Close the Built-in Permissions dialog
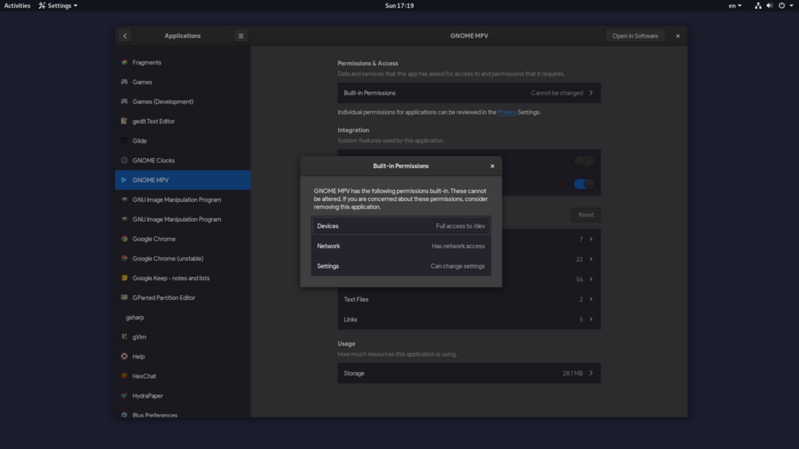The height and width of the screenshot is (449, 799). point(492,166)
